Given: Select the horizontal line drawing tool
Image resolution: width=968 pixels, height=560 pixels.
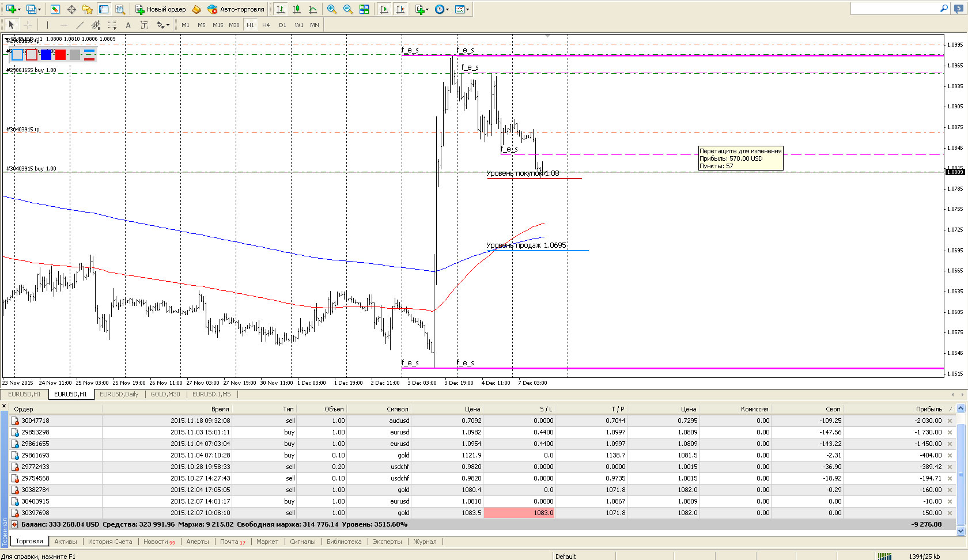Looking at the screenshot, I should point(64,25).
